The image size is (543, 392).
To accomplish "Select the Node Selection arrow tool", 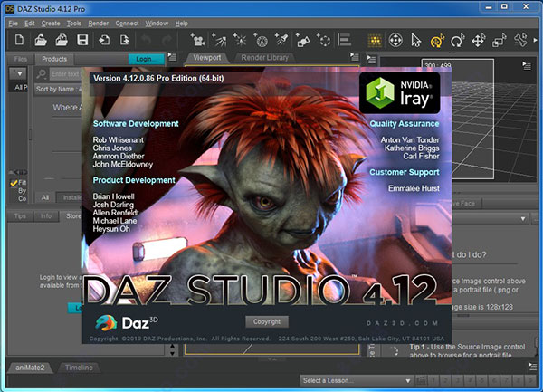I will (416, 41).
